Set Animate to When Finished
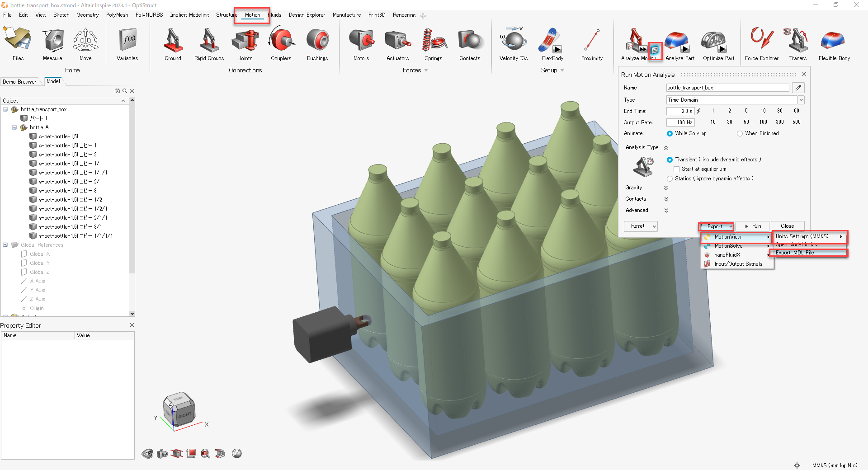 pos(740,133)
